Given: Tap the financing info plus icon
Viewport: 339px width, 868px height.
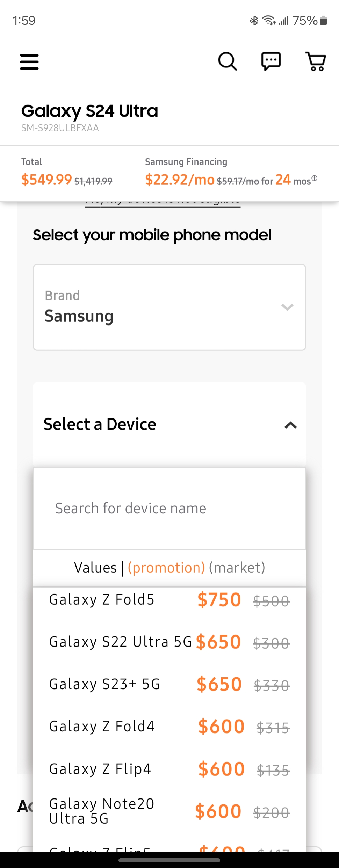Looking at the screenshot, I should (315, 178).
